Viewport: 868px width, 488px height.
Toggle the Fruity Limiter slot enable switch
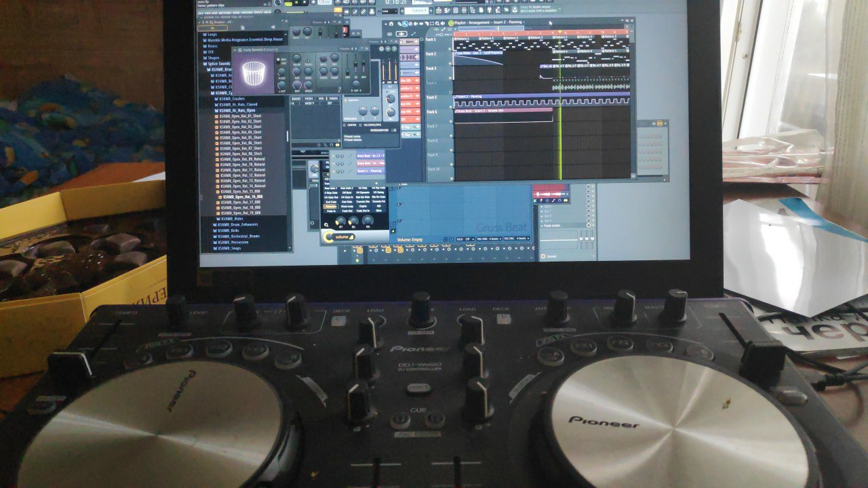(588, 225)
